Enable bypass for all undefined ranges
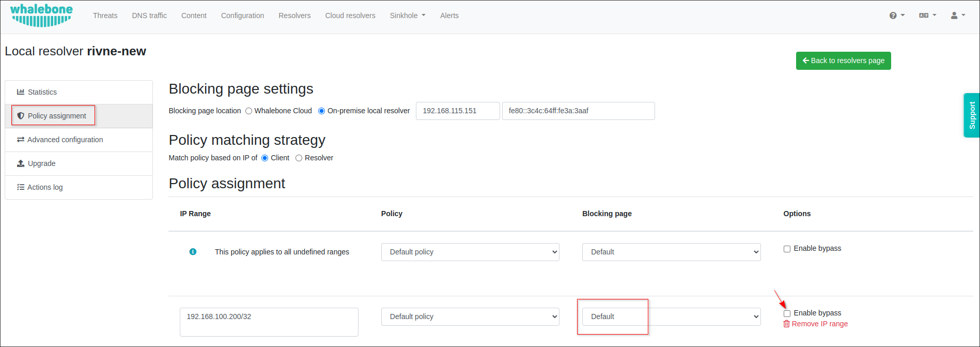This screenshot has height=347, width=980. coord(787,249)
